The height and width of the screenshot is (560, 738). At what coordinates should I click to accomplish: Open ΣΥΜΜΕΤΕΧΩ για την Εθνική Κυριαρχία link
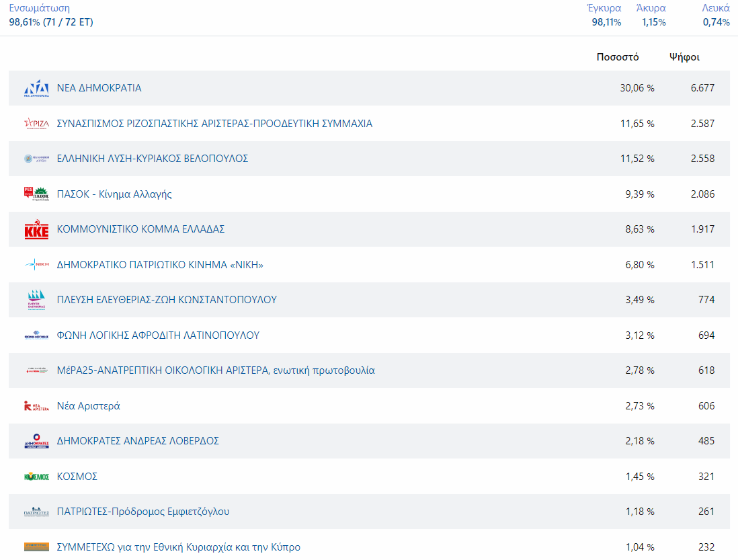[179, 547]
